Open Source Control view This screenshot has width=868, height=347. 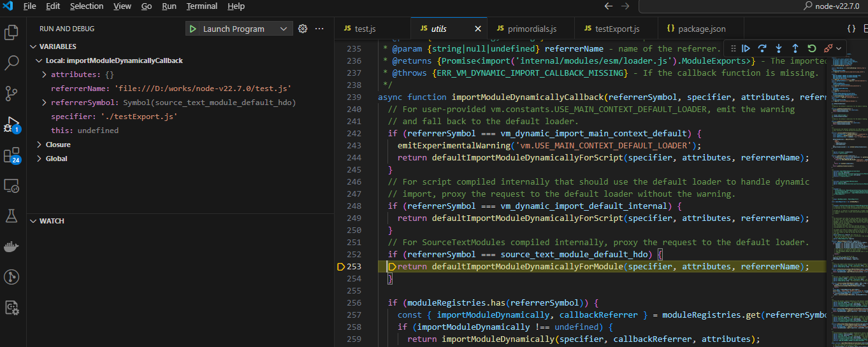[11, 94]
